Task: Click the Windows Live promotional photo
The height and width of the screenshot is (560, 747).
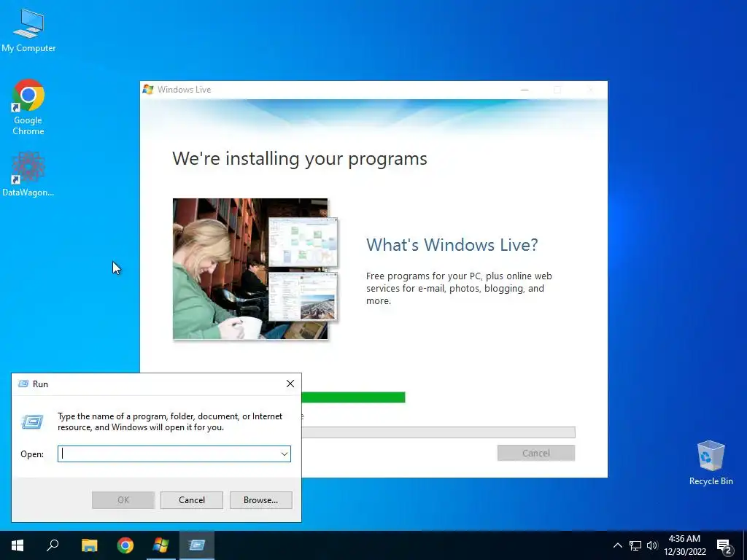Action: point(255,269)
